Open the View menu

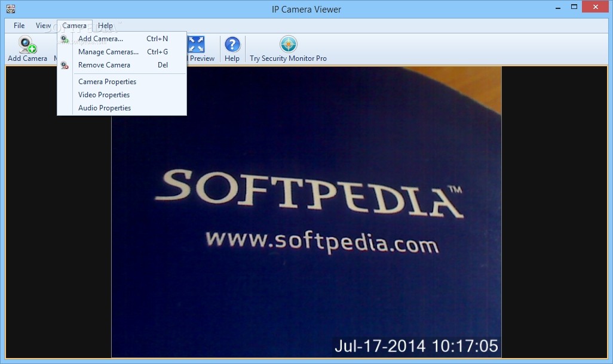pos(43,26)
